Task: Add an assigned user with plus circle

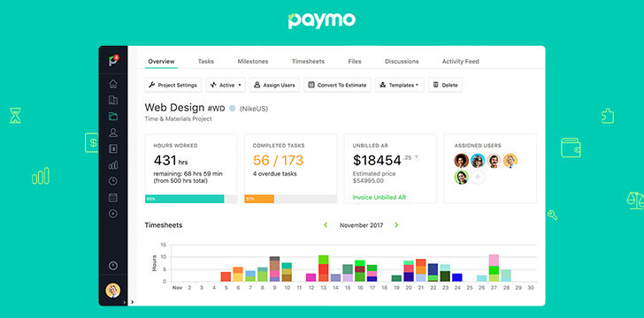Action: coord(478,178)
